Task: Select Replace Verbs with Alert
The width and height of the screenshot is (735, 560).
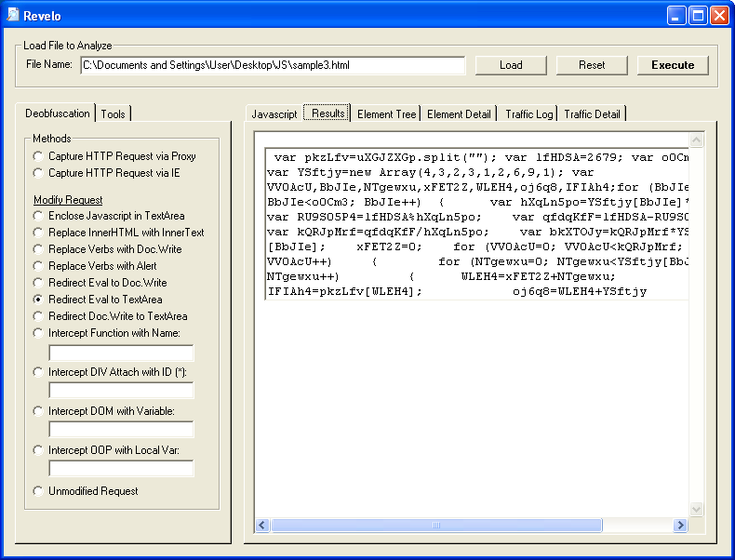Action: coord(38,266)
